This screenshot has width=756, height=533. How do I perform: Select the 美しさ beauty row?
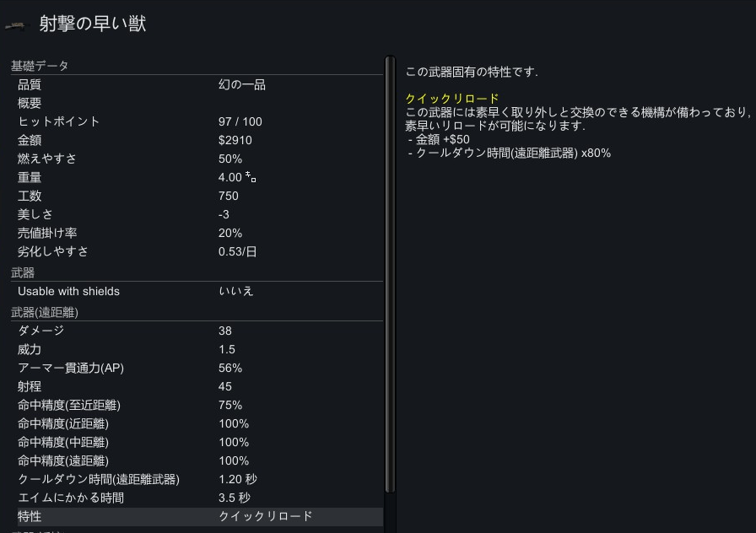coord(200,214)
